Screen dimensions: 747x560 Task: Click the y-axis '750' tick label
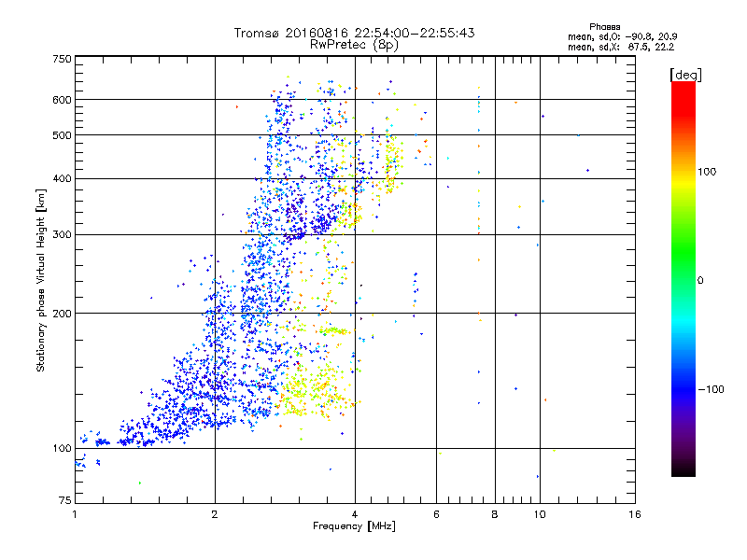(x=62, y=59)
